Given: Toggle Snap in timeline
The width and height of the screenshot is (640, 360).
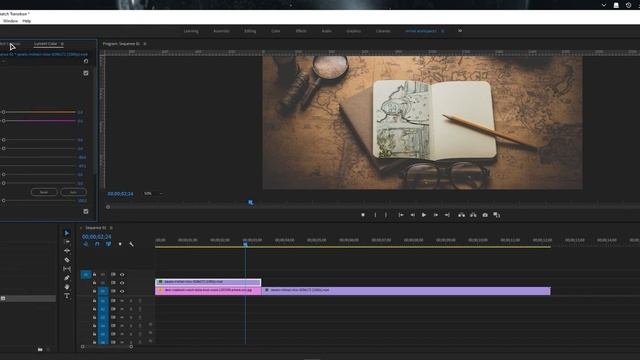Looking at the screenshot, I should tap(97, 244).
